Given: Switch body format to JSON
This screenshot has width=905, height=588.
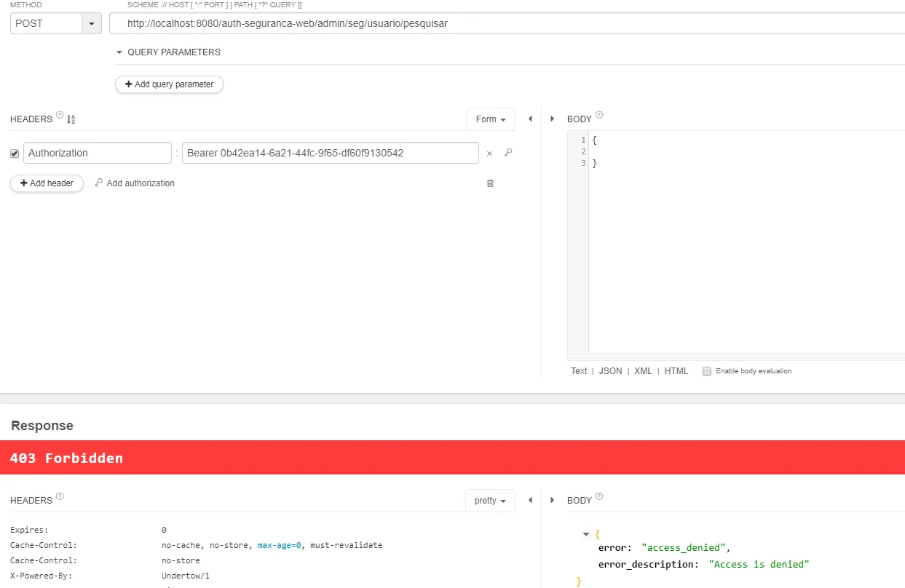Looking at the screenshot, I should [610, 371].
